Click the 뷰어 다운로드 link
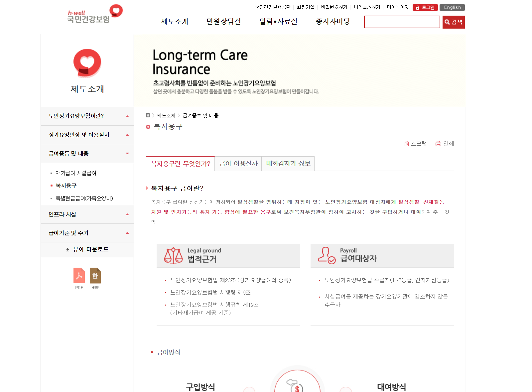This screenshot has height=392, width=532. [x=87, y=249]
